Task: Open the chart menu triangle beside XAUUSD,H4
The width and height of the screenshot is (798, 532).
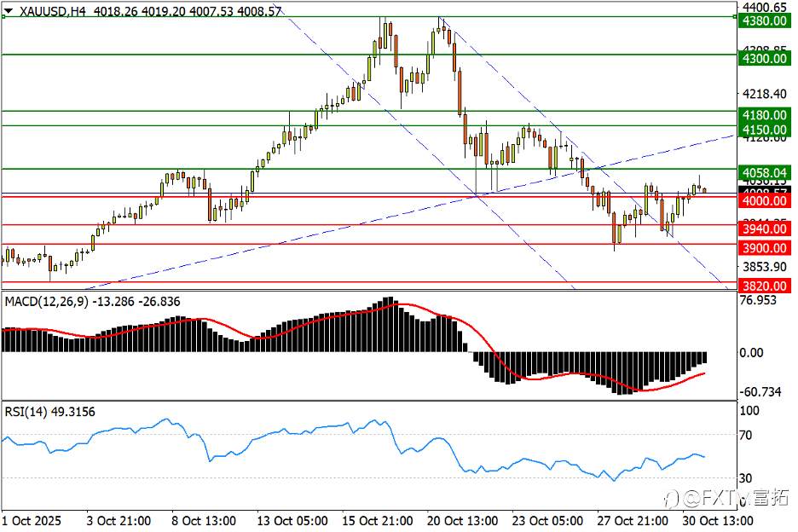Action: (x=9, y=11)
